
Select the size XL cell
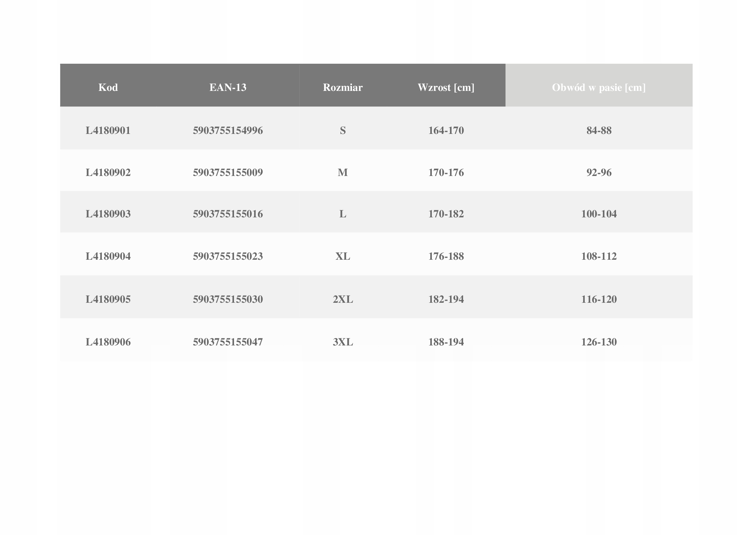coord(343,256)
